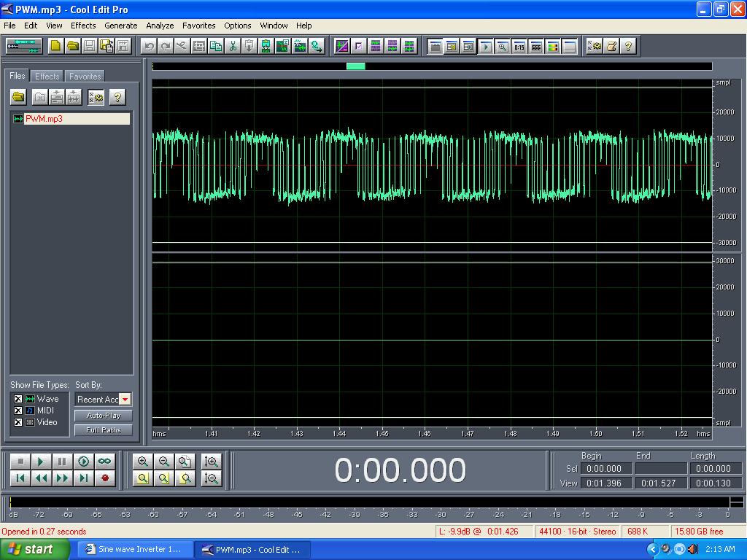Switch to Sine wave Inverter taskbar window
Image resolution: width=747 pixels, height=560 pixels.
[135, 550]
